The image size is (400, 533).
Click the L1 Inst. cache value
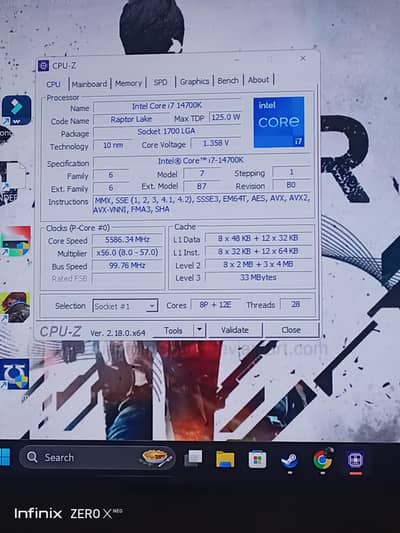click(258, 251)
